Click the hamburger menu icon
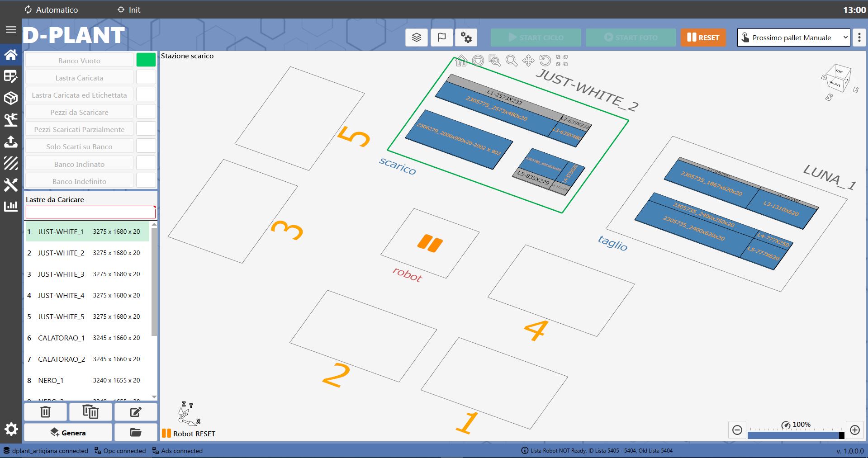 click(10, 30)
